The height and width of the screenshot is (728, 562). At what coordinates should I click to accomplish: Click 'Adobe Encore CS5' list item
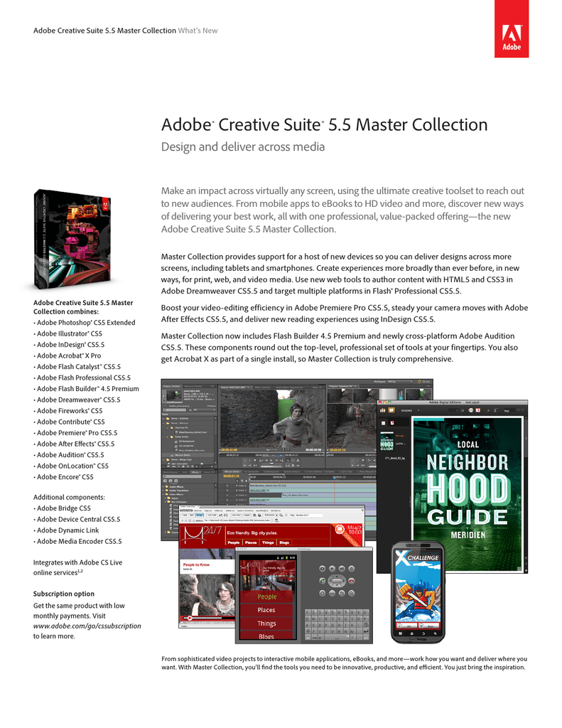(x=65, y=477)
